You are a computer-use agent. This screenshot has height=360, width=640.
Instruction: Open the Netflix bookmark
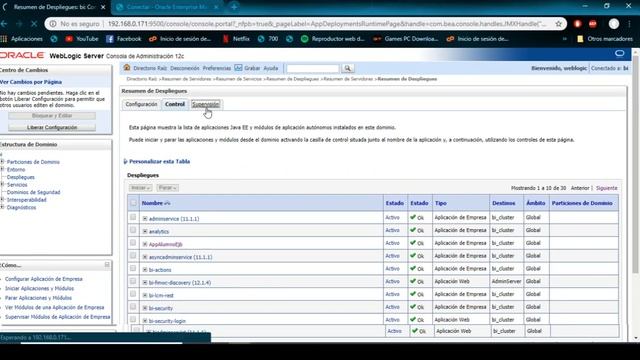(236, 39)
